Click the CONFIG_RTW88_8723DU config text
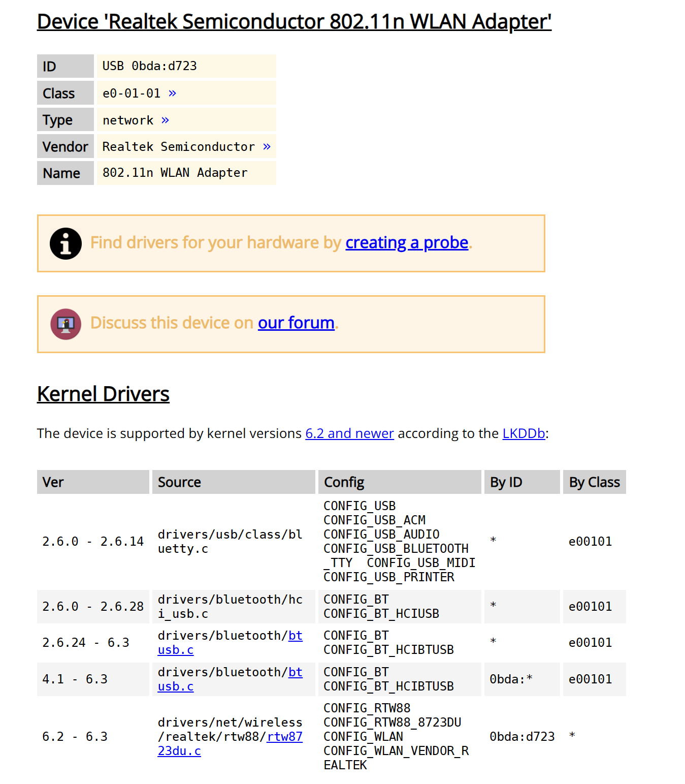Viewport: 685px width, 784px height. [x=393, y=723]
